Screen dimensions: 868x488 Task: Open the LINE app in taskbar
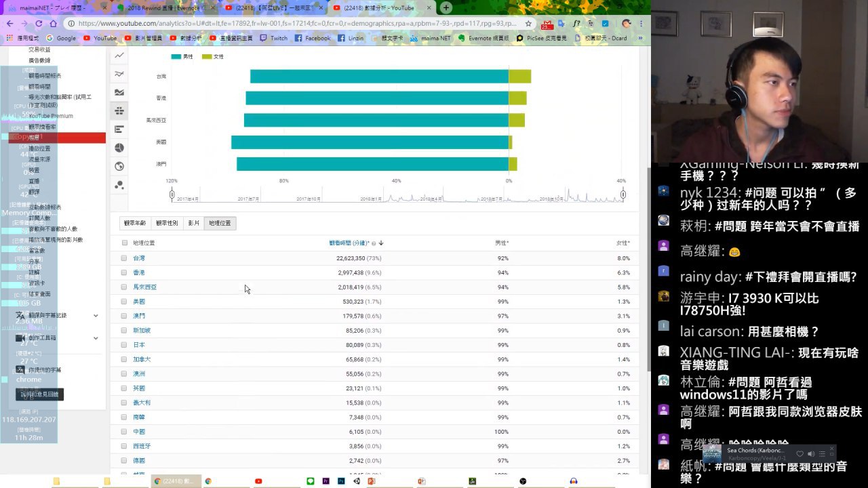click(x=311, y=481)
